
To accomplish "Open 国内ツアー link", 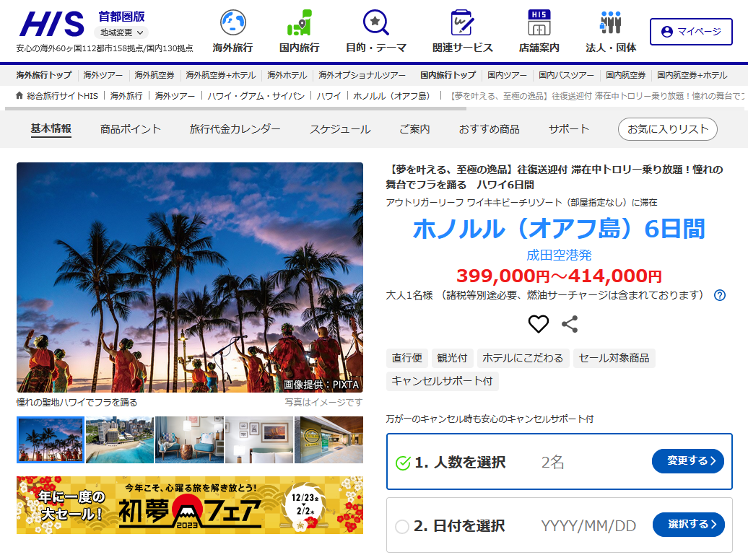I will tap(507, 75).
